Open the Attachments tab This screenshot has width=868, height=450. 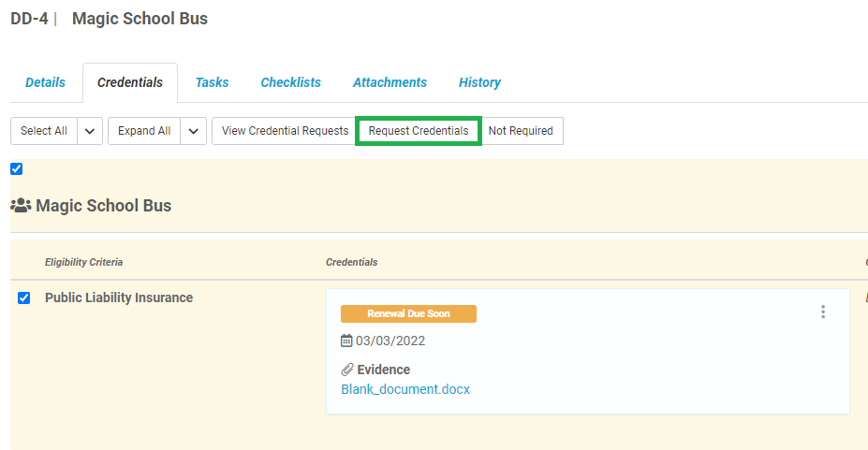[x=390, y=82]
